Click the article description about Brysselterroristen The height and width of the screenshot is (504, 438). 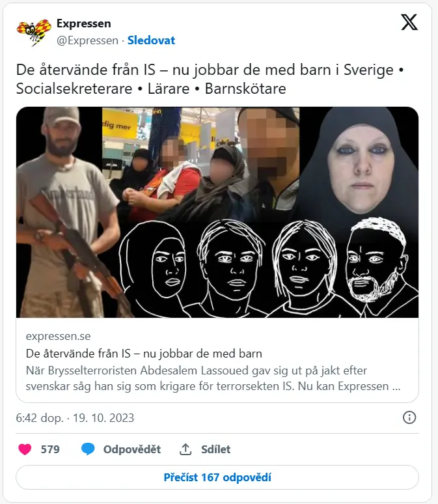pos(213,378)
